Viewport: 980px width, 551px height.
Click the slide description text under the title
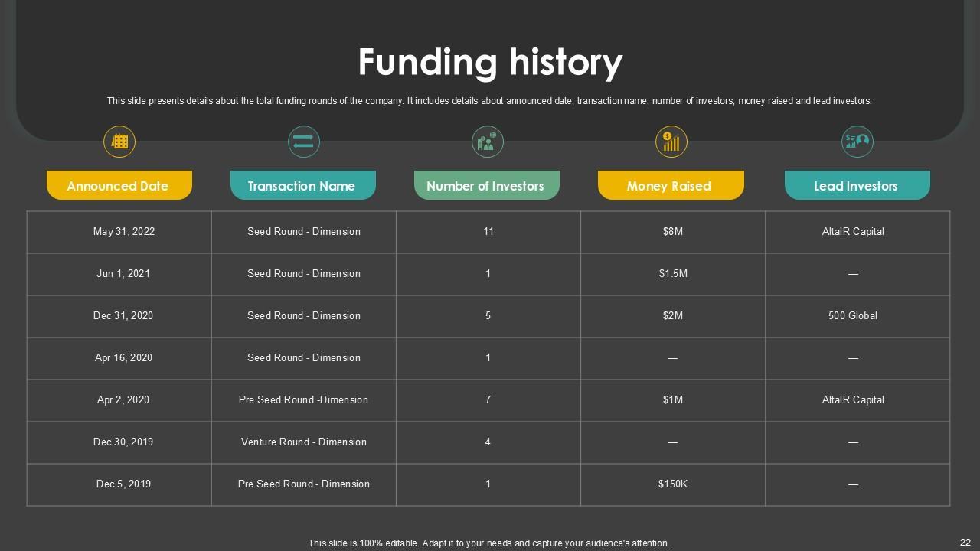(x=489, y=101)
